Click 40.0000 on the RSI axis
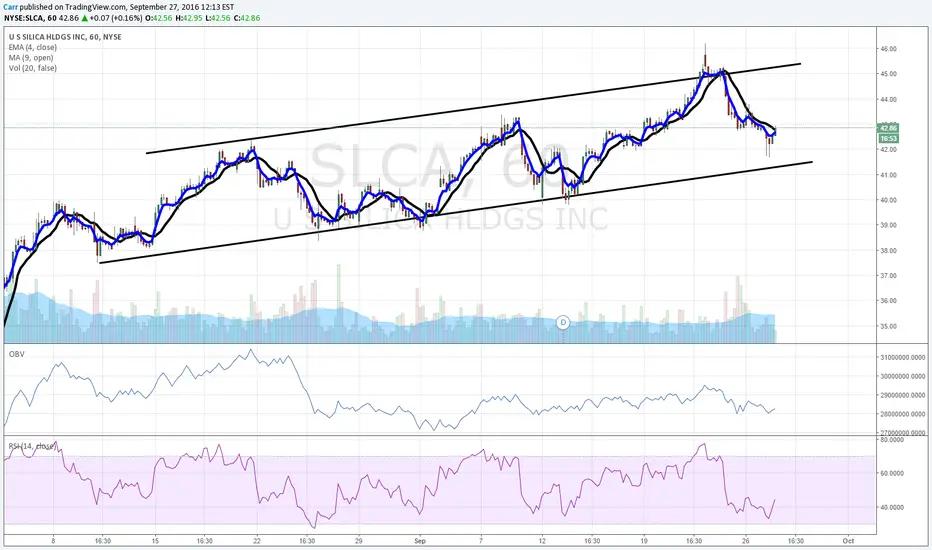The image size is (932, 550). tap(892, 507)
